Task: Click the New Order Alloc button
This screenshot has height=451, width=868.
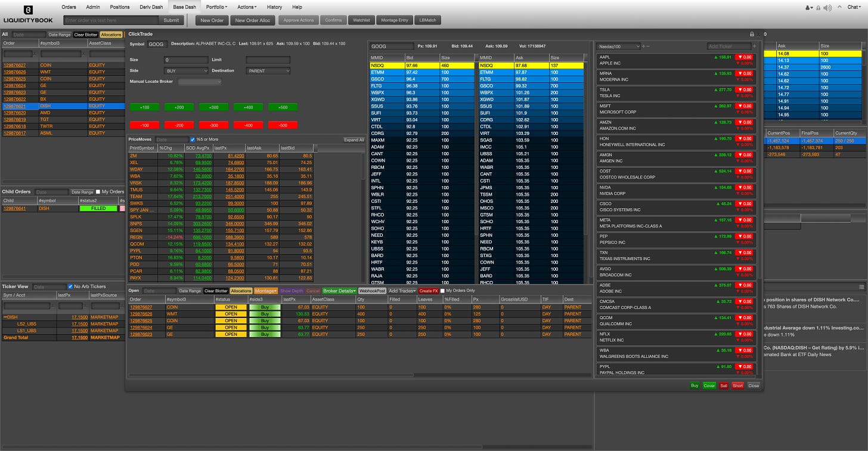Action: point(253,20)
